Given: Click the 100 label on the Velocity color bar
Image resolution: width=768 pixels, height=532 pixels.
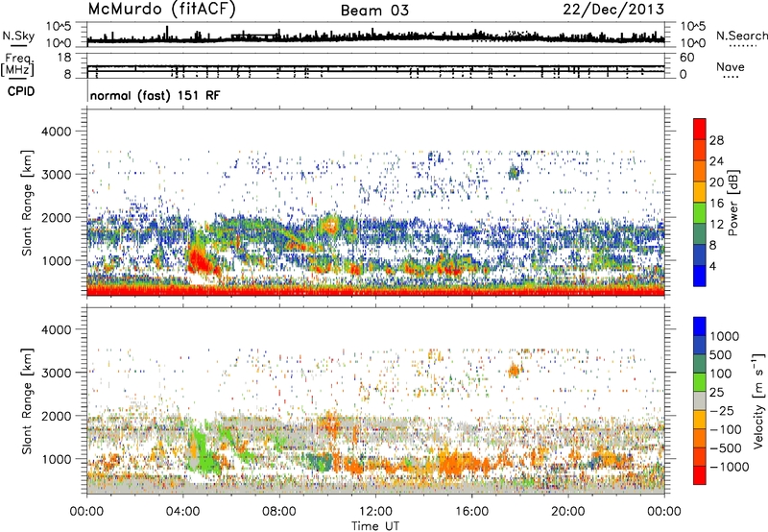Looking at the screenshot, I should (x=721, y=374).
